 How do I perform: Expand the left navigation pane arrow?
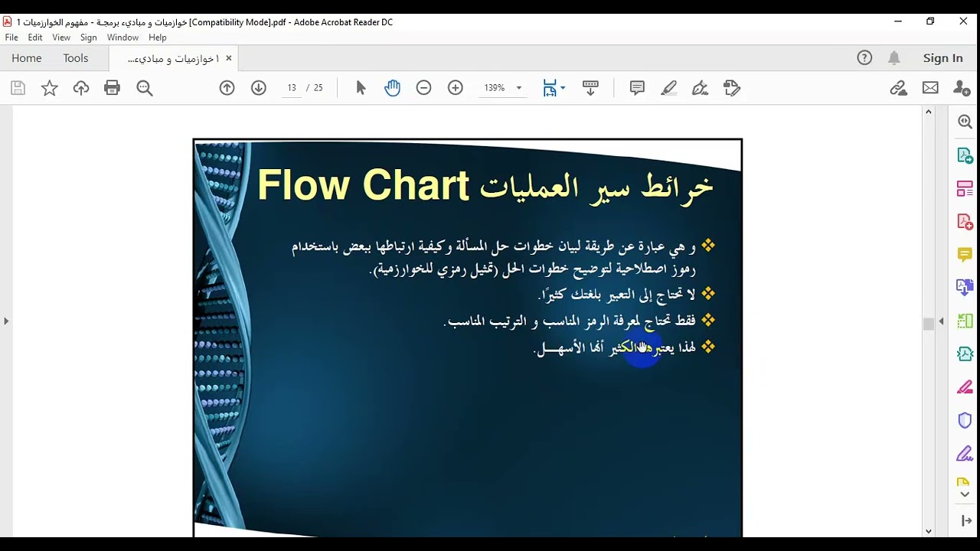[x=6, y=321]
